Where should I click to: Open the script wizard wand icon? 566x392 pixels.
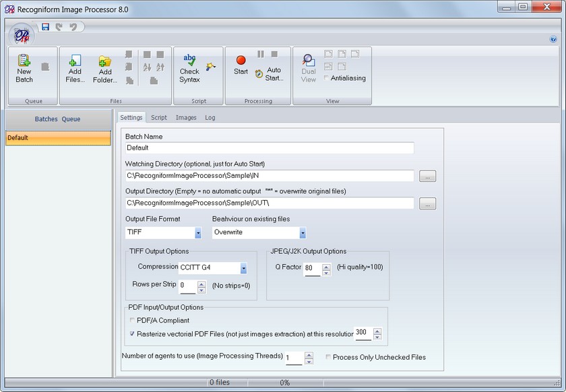pyautogui.click(x=210, y=67)
